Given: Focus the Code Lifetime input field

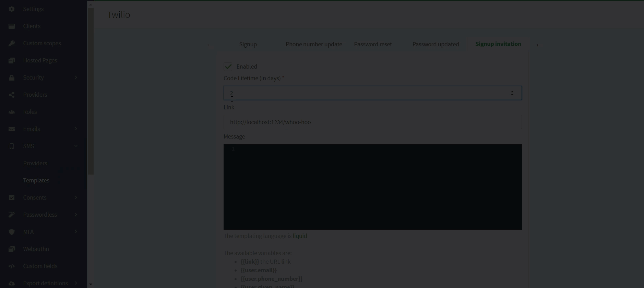Looking at the screenshot, I should [x=372, y=93].
